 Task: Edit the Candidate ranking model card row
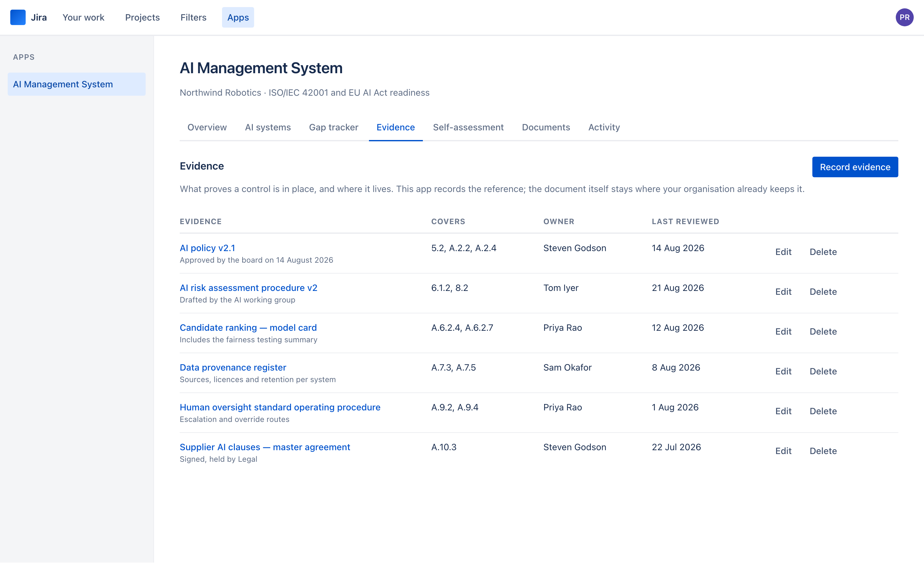[783, 331]
